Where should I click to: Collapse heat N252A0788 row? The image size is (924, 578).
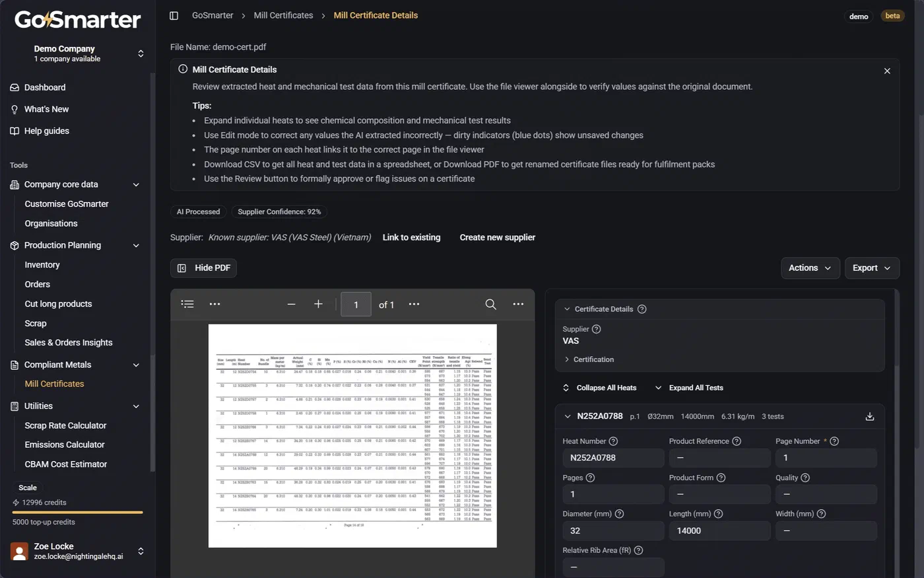(x=568, y=416)
